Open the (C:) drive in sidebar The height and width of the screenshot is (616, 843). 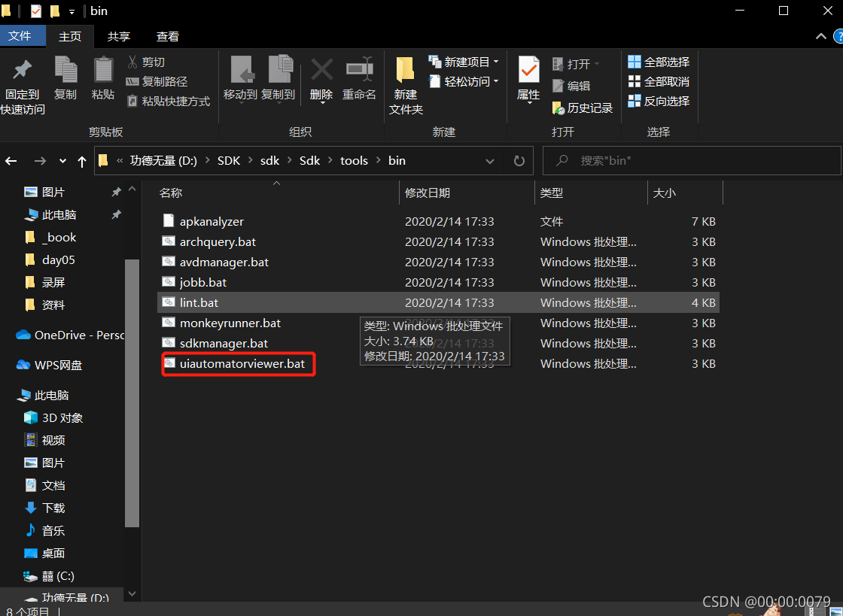(x=50, y=575)
